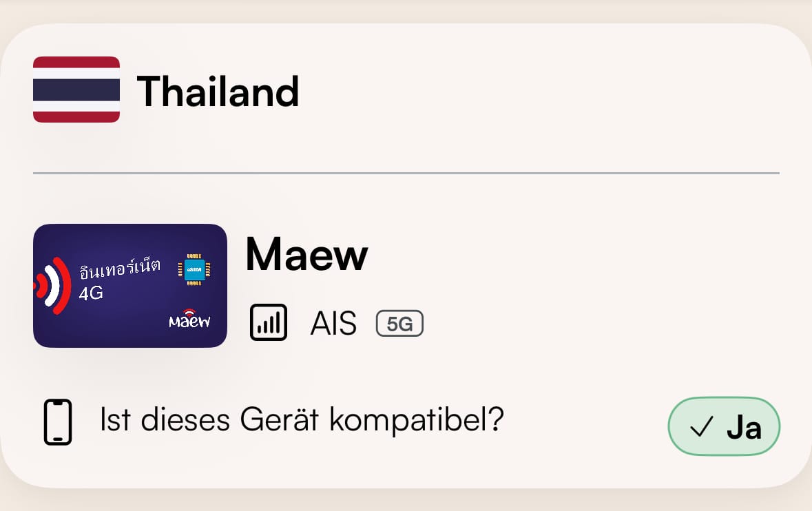Select the signal strength bars icon
Image resolution: width=812 pixels, height=511 pixels.
[x=268, y=322]
